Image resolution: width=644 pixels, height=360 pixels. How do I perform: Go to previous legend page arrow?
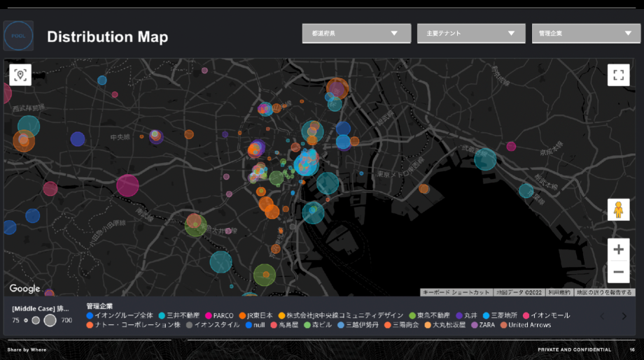click(602, 316)
